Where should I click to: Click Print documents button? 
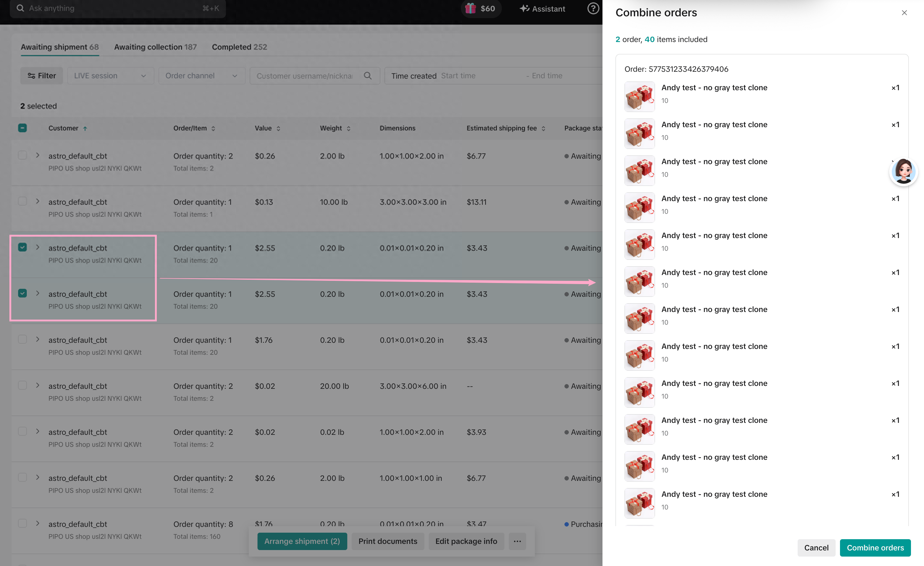pyautogui.click(x=388, y=541)
